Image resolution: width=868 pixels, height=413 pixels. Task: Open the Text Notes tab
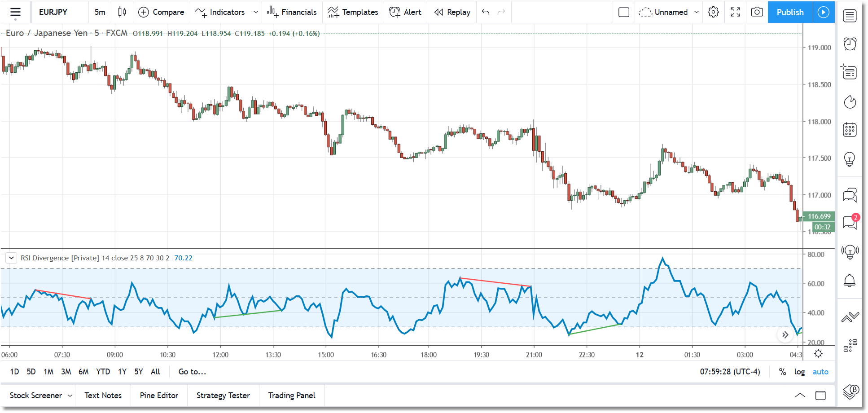click(x=103, y=395)
